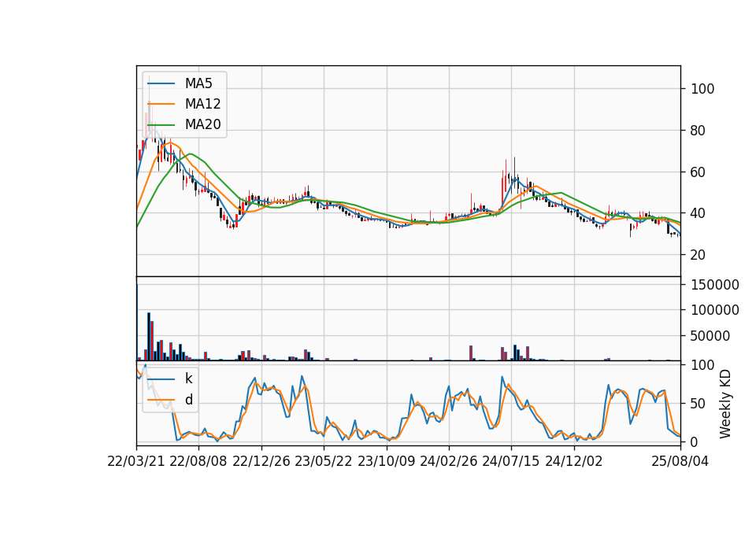
Task: Click the 24/12/02 date tick label
Action: click(574, 461)
